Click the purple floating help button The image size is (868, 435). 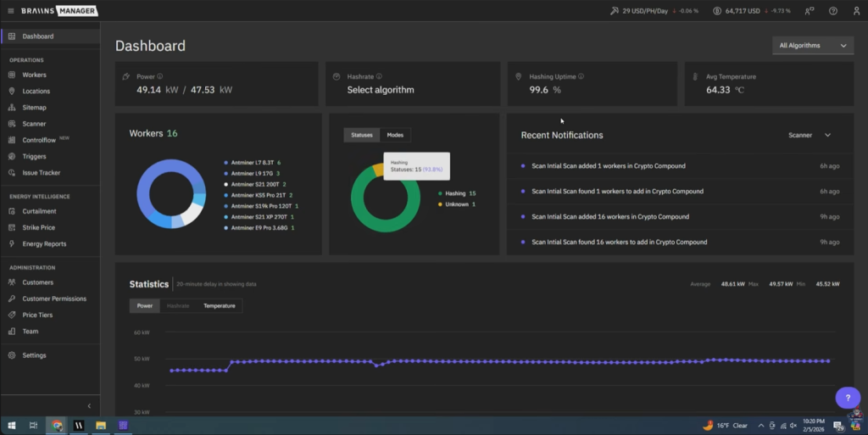tap(848, 398)
